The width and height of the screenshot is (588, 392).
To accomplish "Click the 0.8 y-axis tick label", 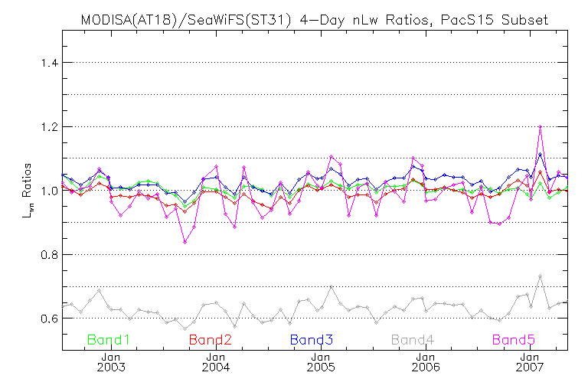I will (50, 255).
